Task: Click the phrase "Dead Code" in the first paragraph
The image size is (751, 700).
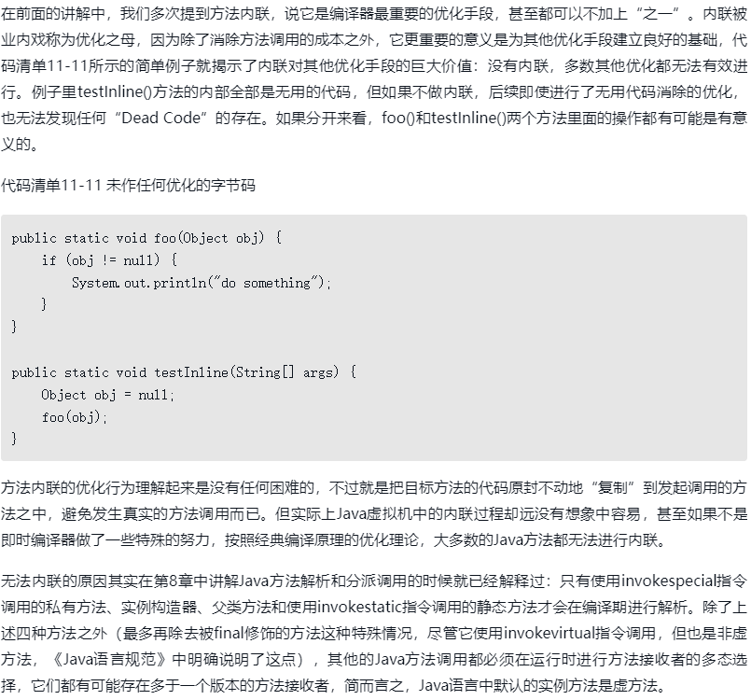Action: pyautogui.click(x=160, y=118)
